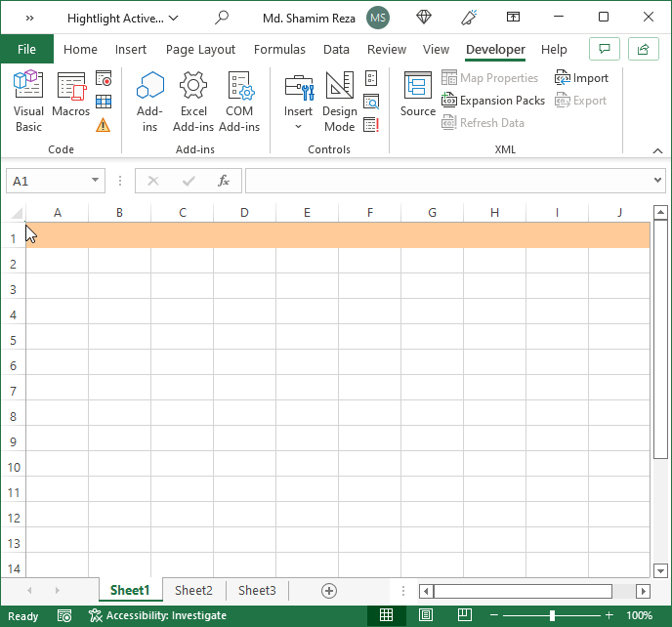Expand the Insert controls dropdown
This screenshot has width=672, height=627.
(x=298, y=102)
